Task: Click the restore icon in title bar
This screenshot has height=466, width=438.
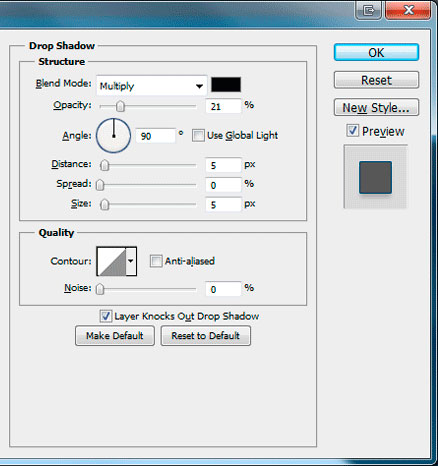Action: [x=368, y=11]
